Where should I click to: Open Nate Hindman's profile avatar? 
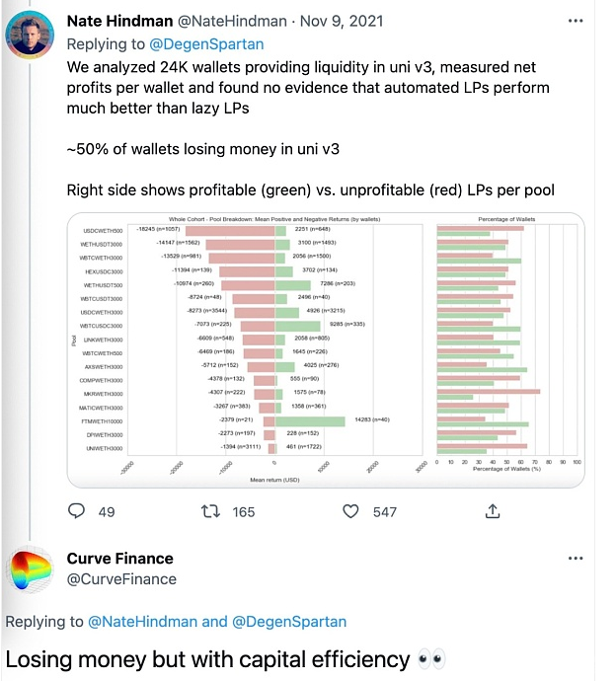(x=30, y=34)
